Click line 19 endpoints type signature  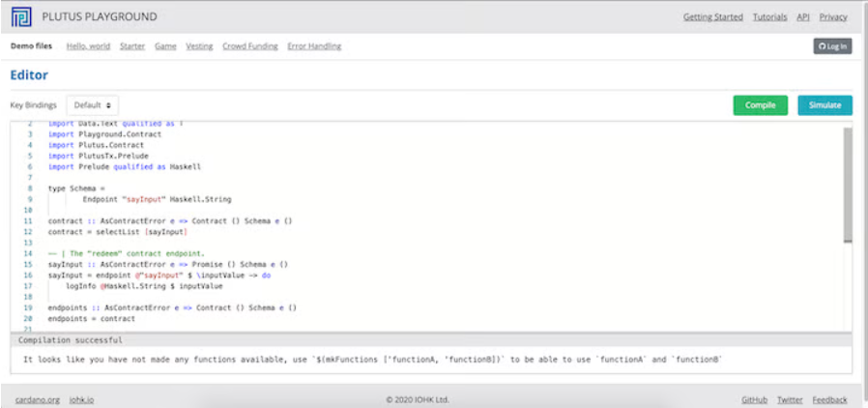coord(172,307)
